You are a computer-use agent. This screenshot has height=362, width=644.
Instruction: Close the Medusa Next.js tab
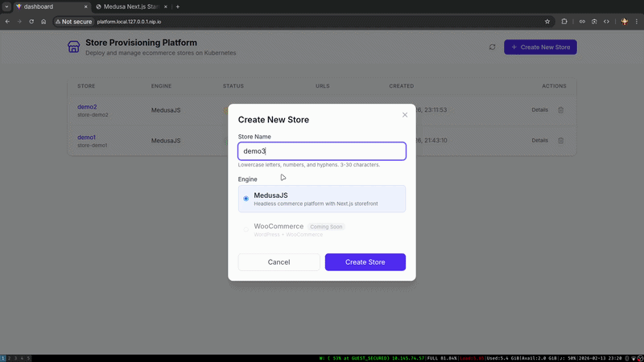click(x=166, y=6)
